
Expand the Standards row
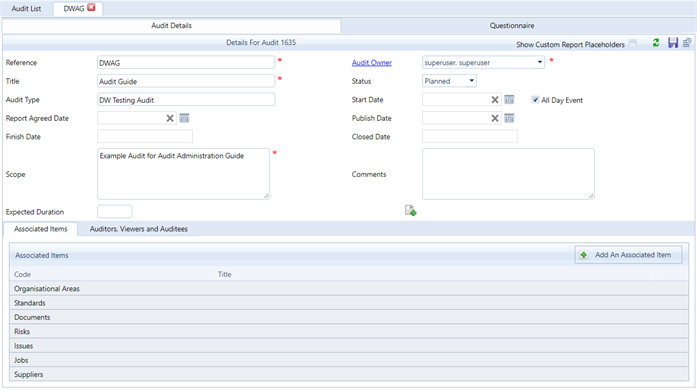click(349, 303)
